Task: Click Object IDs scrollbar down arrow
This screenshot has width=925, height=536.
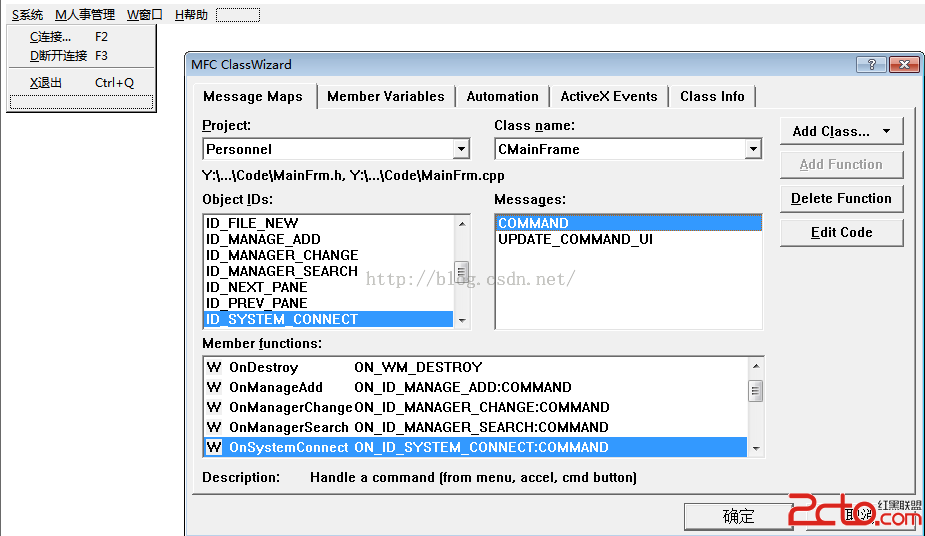Action: coord(462,320)
